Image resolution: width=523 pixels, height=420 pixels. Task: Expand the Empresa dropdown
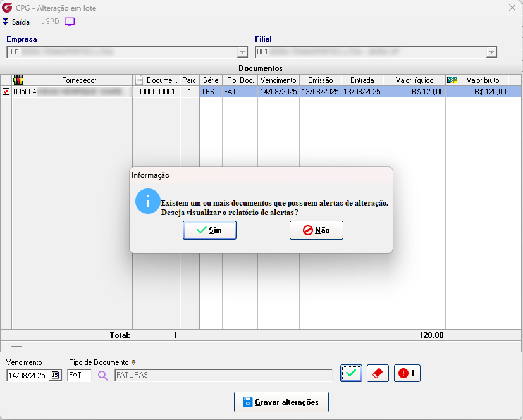click(242, 52)
